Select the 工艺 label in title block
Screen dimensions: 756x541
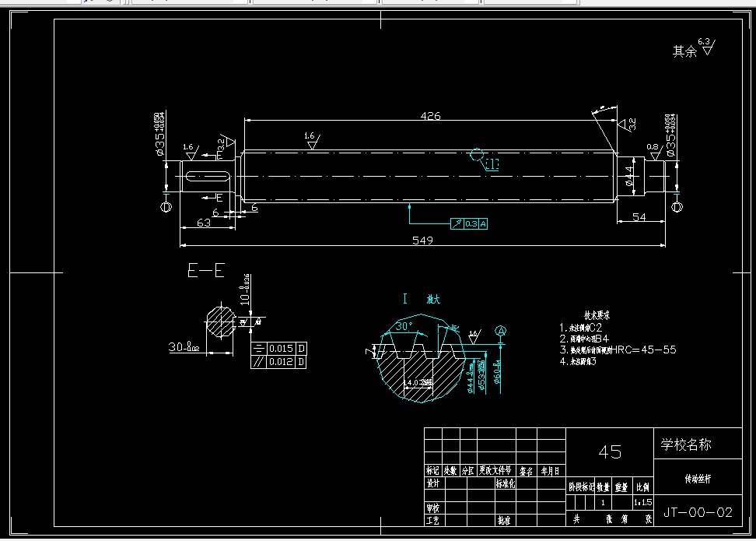433,520
